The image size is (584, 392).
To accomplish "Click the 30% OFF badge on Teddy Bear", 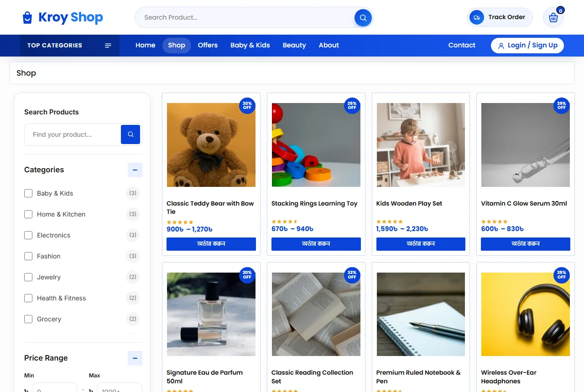I will coord(247,106).
